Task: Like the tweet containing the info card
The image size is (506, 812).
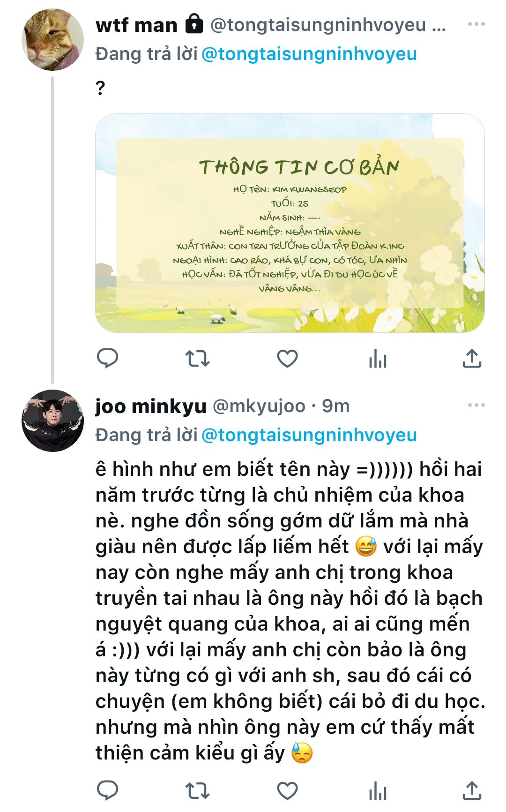Action: [x=287, y=359]
